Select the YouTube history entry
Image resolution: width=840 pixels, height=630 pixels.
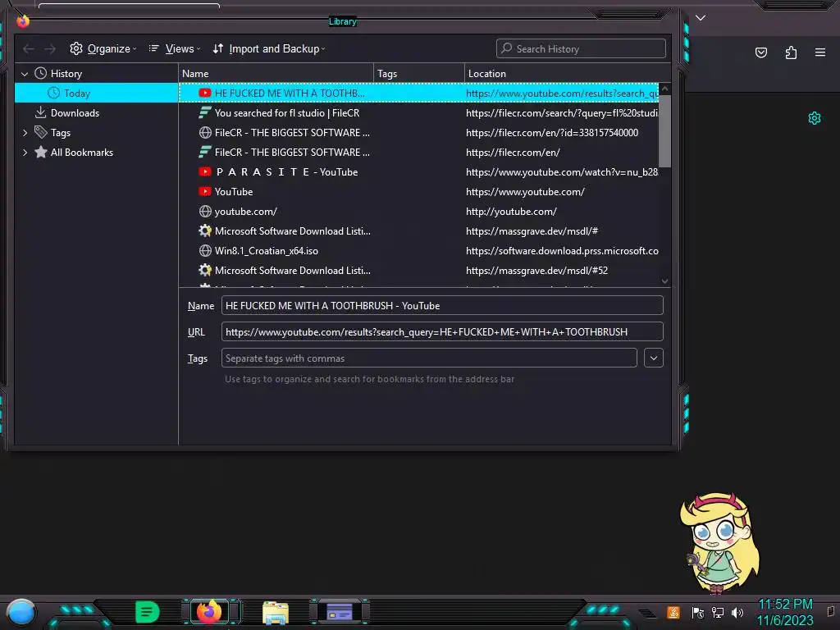point(419,192)
